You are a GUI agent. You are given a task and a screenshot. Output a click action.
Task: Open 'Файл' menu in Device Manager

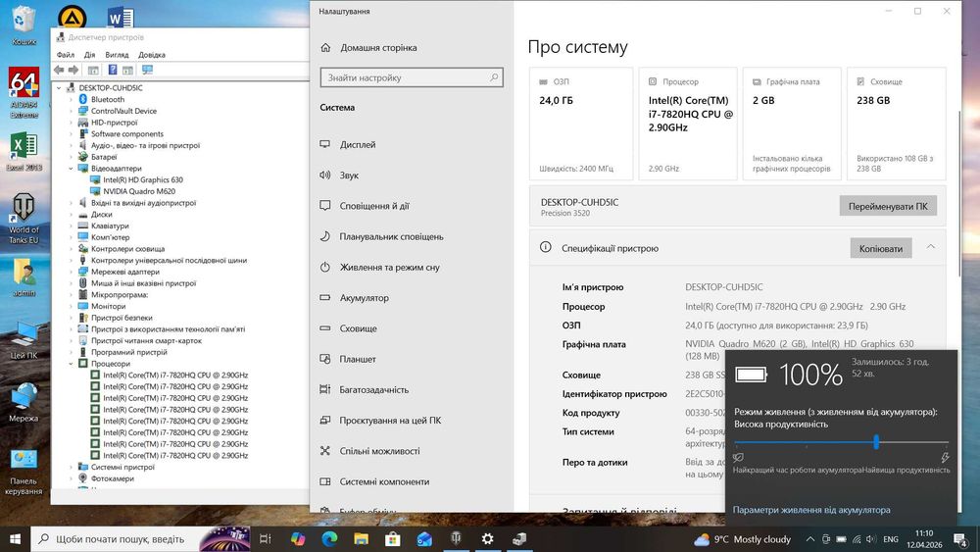point(65,55)
